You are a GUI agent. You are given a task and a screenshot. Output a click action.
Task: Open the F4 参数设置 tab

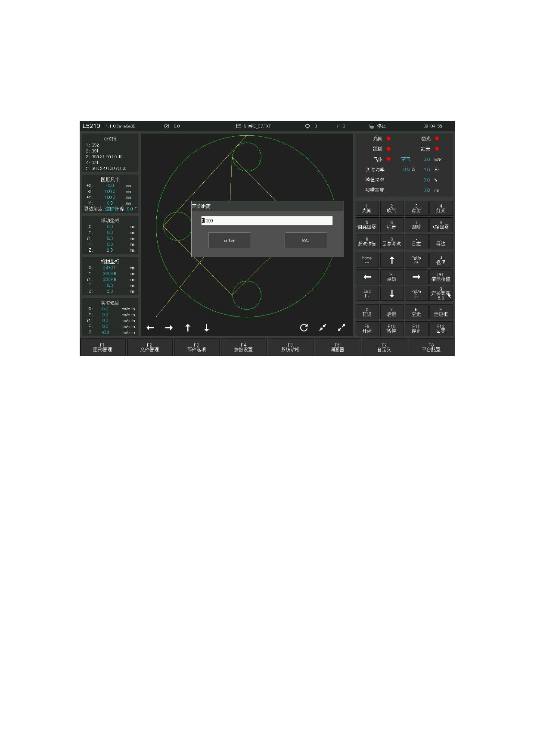pyautogui.click(x=243, y=347)
